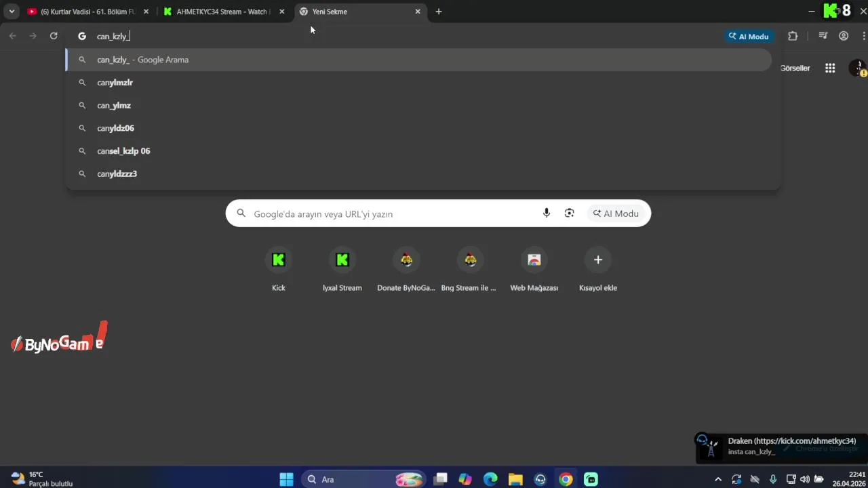
Task: Show hidden system tray icons chevron
Action: [x=718, y=479]
